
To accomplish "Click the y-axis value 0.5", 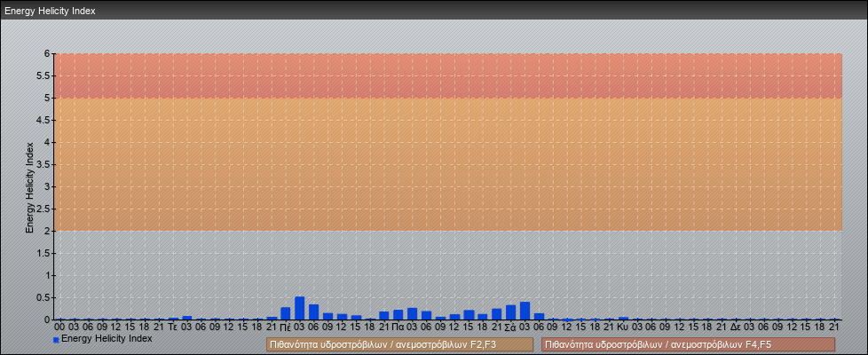I will (43, 297).
